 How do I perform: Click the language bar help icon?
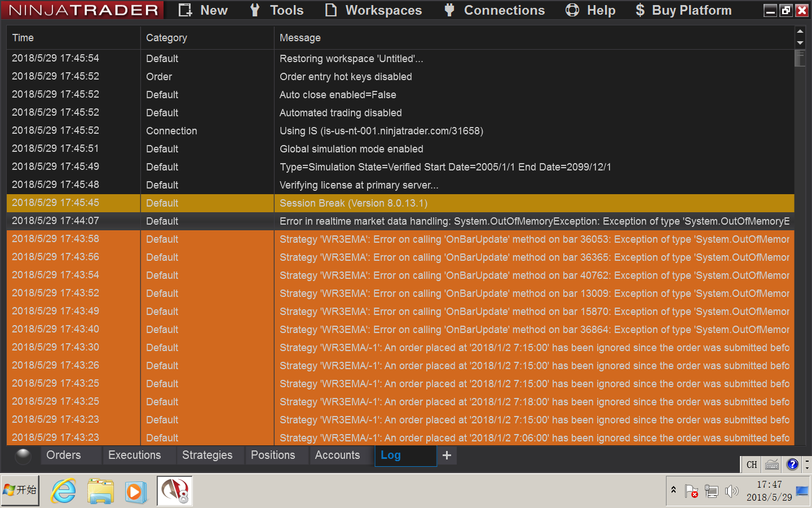click(x=792, y=465)
